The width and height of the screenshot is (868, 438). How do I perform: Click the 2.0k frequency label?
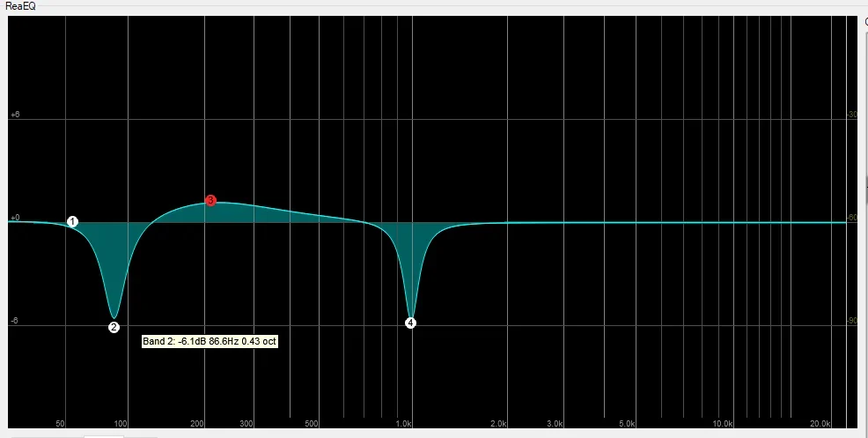click(x=498, y=424)
